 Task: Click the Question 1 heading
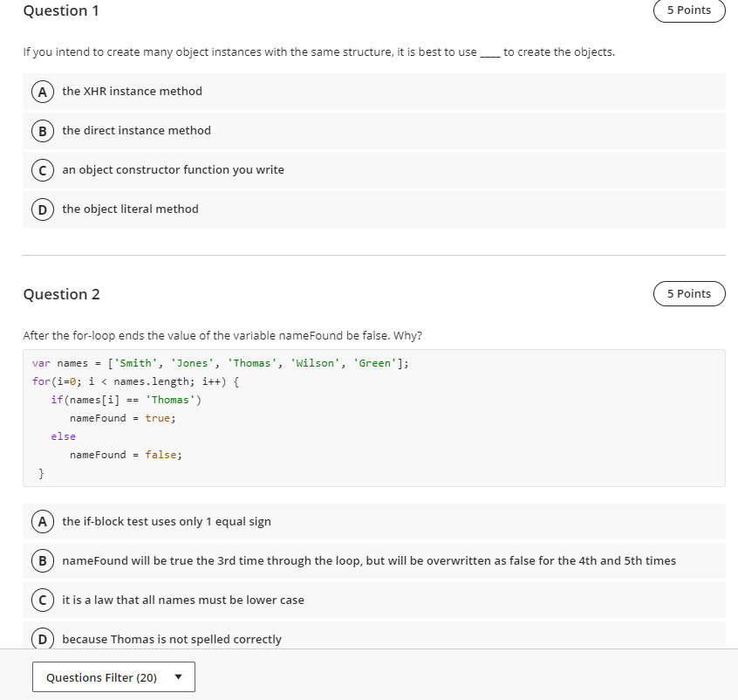(x=61, y=10)
